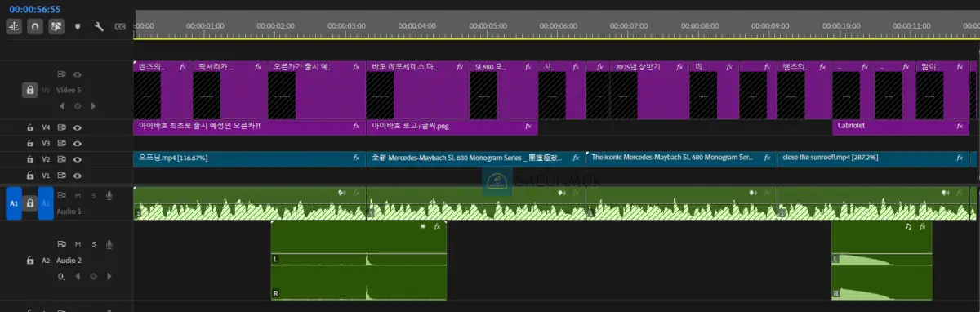
Task: Toggle sync lock on V1 track
Action: pyautogui.click(x=62, y=176)
